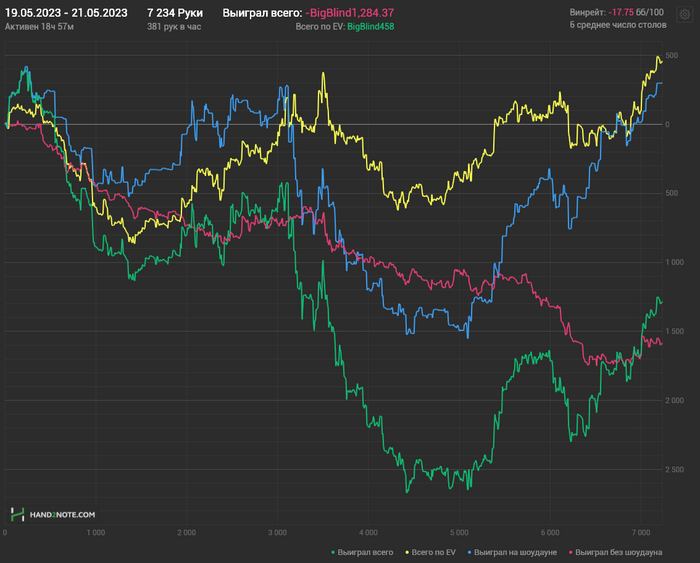Click the x-axis label 7 000
This screenshot has width=700, height=563.
coord(641,533)
